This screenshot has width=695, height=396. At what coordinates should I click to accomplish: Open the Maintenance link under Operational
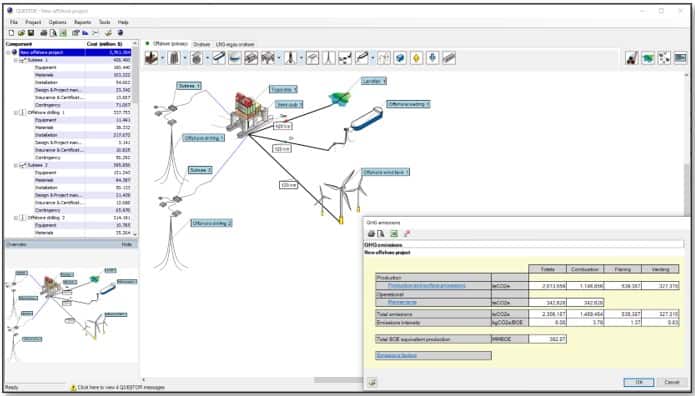tap(402, 302)
